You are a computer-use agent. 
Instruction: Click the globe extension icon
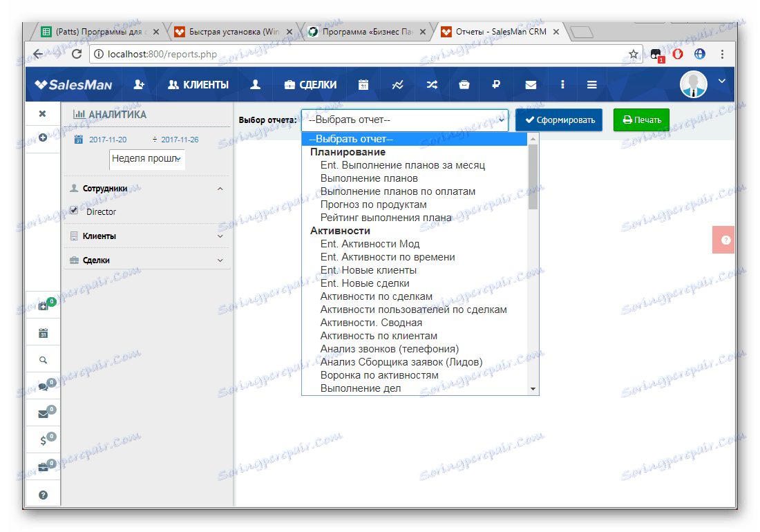[699, 55]
